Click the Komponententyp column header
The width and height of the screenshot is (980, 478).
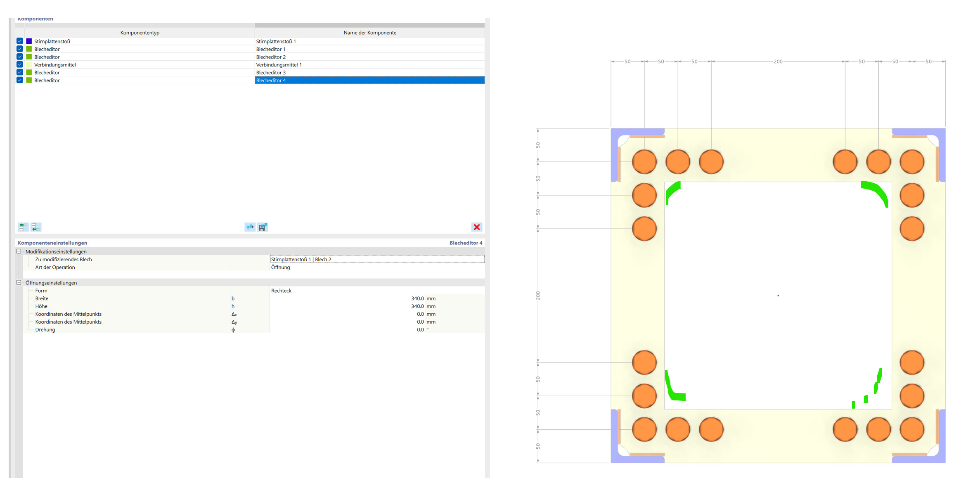140,33
